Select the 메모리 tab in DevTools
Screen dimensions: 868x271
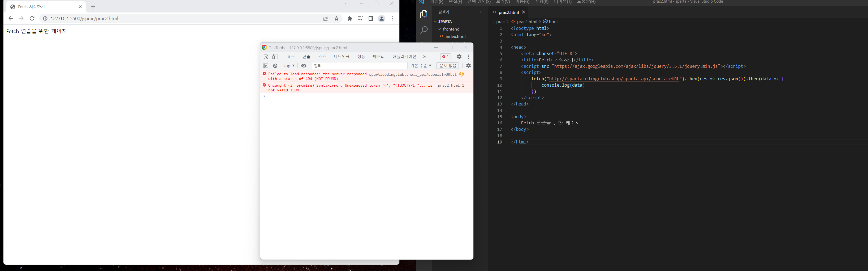pyautogui.click(x=379, y=57)
